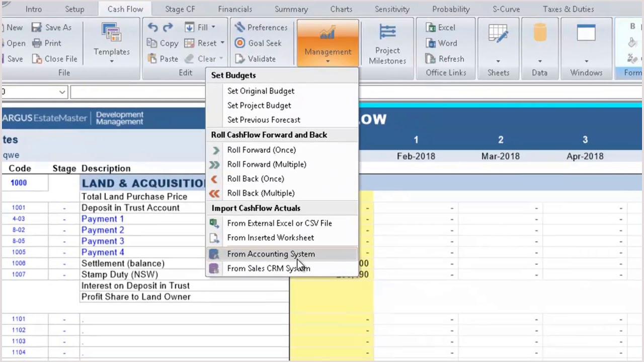Select the Settlement (balance) row

pyautogui.click(x=123, y=263)
